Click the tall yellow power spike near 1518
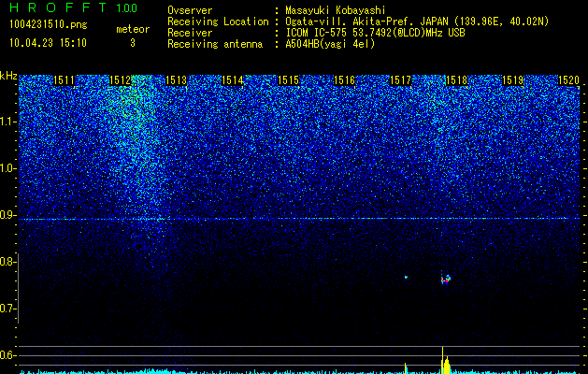 tap(442, 360)
